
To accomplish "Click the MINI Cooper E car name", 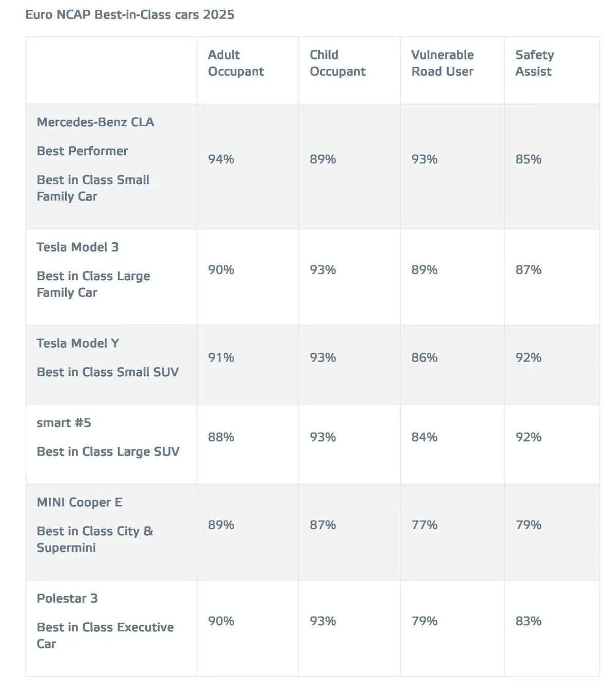I will click(80, 502).
